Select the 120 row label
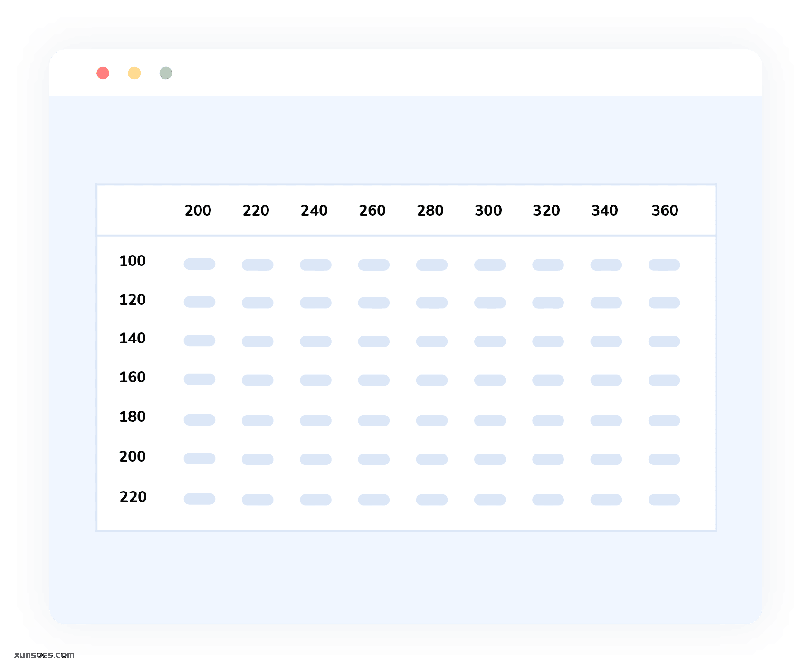Screen dimensions: 811x672 133,300
